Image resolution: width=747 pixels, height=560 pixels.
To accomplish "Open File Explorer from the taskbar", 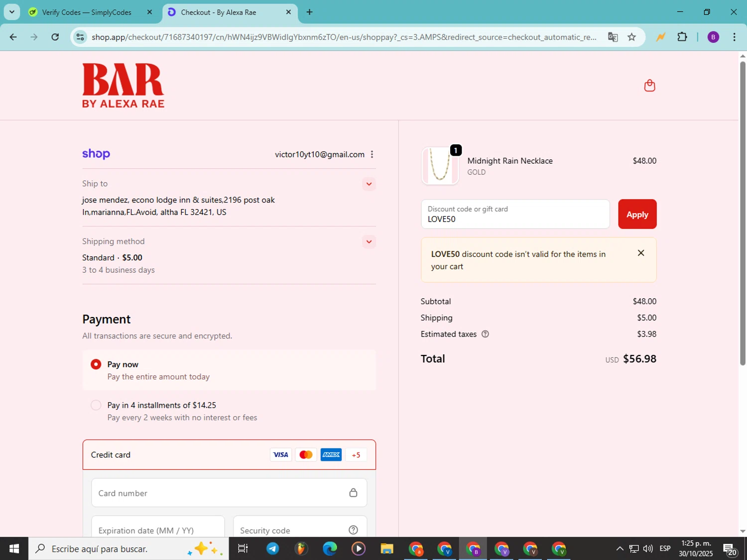I will pyautogui.click(x=387, y=549).
